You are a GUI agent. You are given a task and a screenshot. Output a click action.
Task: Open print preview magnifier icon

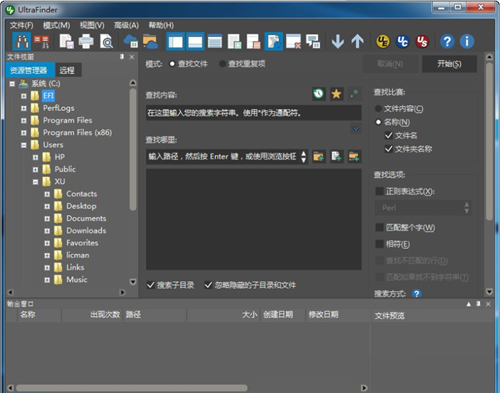coord(106,42)
